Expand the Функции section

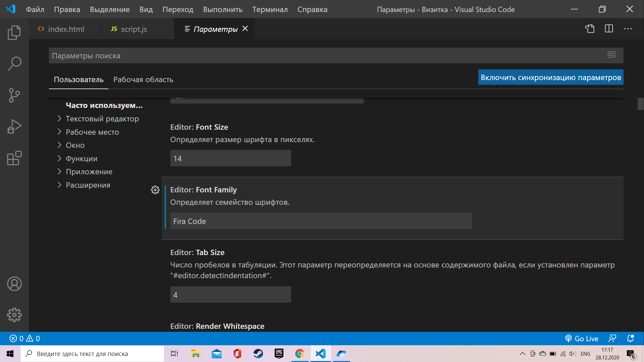(77, 159)
